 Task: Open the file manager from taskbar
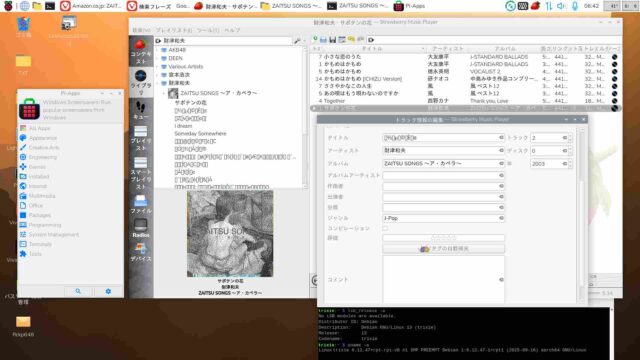click(x=37, y=6)
